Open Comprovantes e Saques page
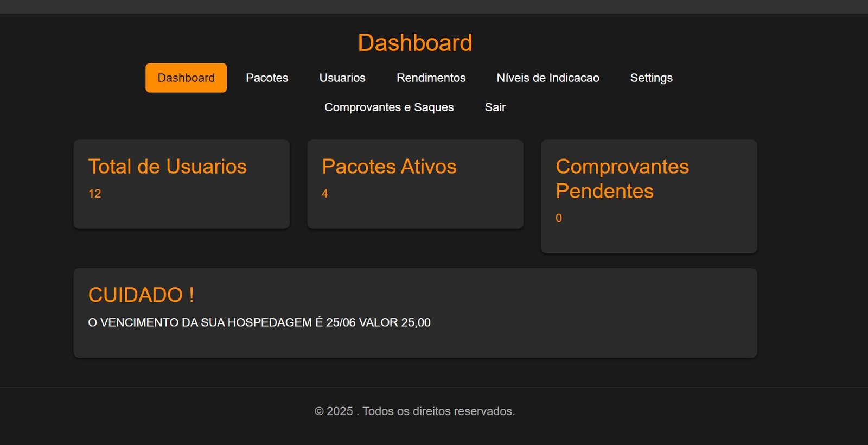Image resolution: width=868 pixels, height=445 pixels. (389, 107)
